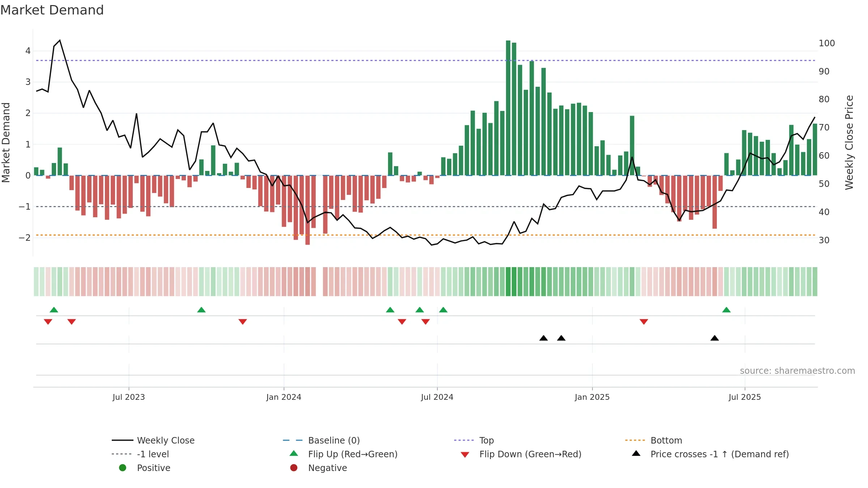Click the 30 price axis tick label
The image size is (868, 488).
824,240
